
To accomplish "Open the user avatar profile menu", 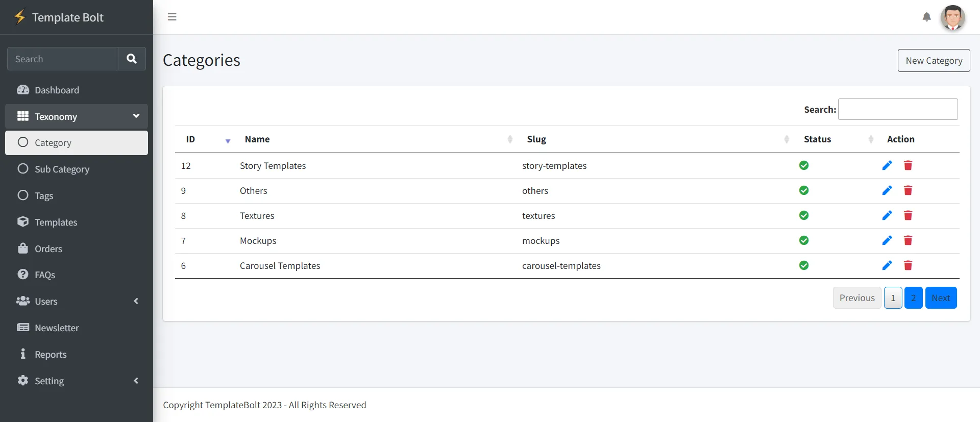I will coord(952,18).
